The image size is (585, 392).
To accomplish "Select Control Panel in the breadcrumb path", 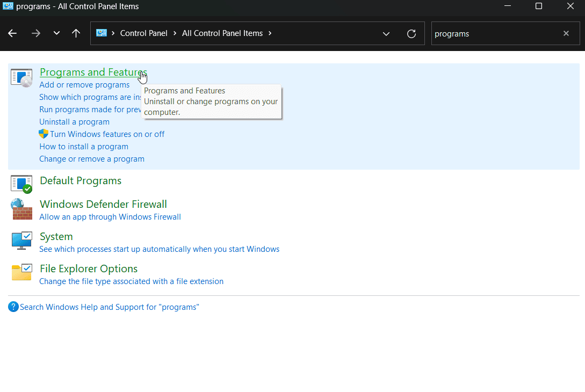I will [143, 33].
